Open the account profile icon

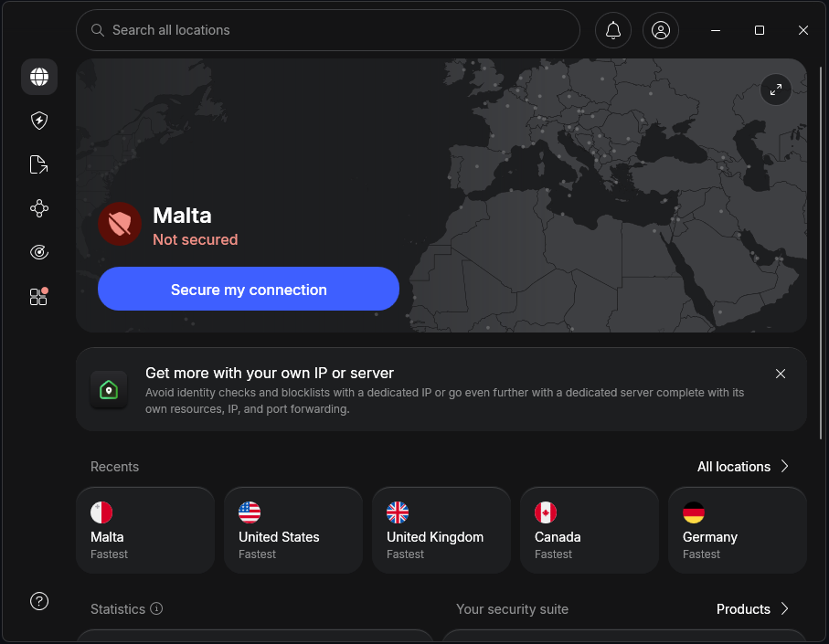(661, 30)
